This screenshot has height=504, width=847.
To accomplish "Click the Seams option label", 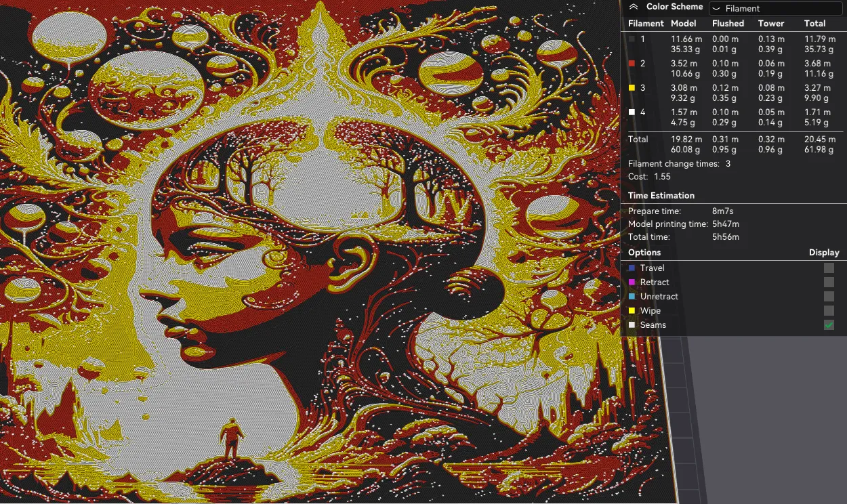I will click(x=653, y=325).
